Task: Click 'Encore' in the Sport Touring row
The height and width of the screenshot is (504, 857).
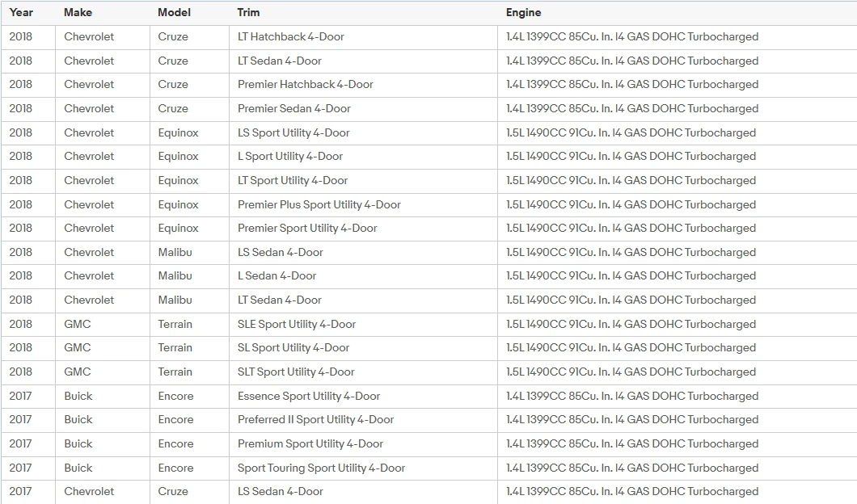Action: [x=175, y=468]
